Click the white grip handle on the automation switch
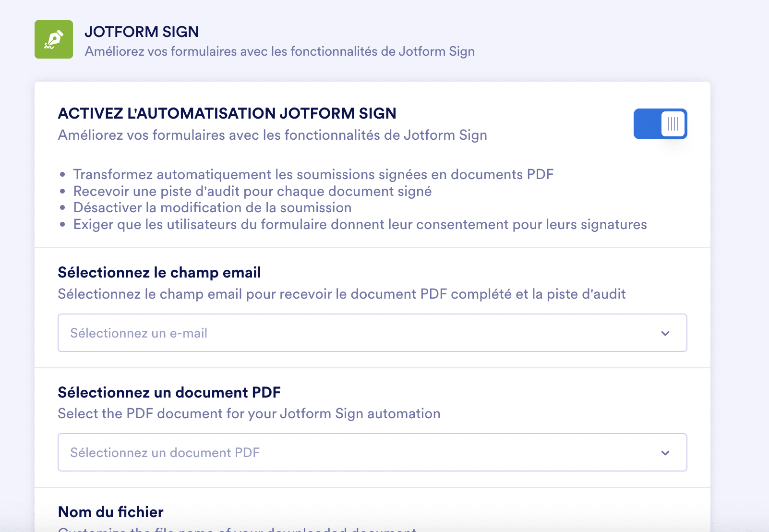Viewport: 769px width, 532px height. coord(673,124)
